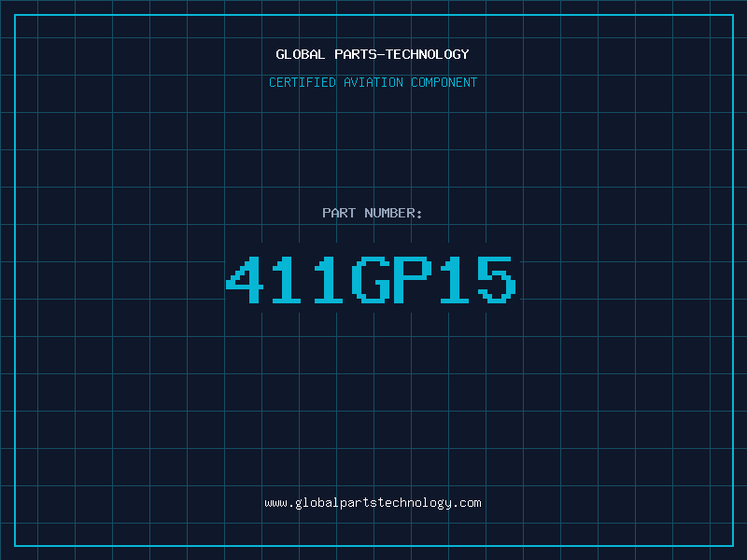
Task: Select the CERTIFIED AVIATION COMPONENT subtitle
Action: click(x=373, y=82)
